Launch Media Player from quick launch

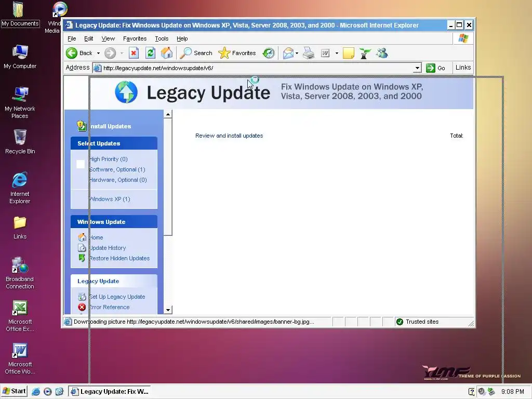pos(47,392)
